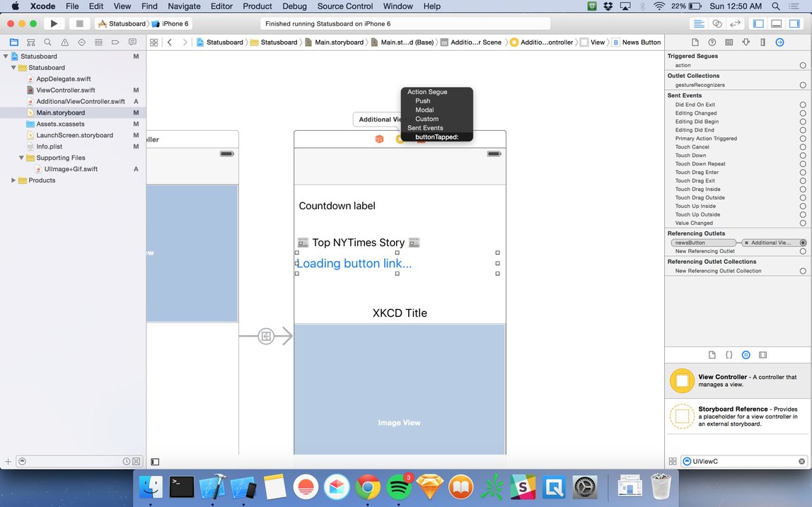
Task: Click the action segue connection circle
Action: pos(803,65)
